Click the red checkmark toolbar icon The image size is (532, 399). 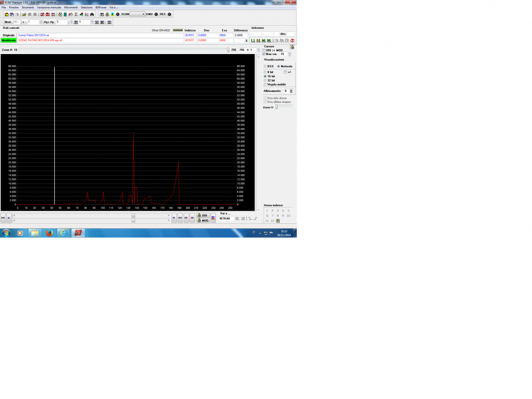(43, 14)
